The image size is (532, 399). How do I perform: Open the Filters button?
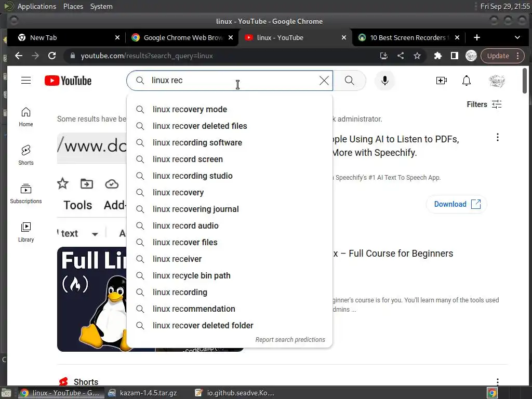484,104
